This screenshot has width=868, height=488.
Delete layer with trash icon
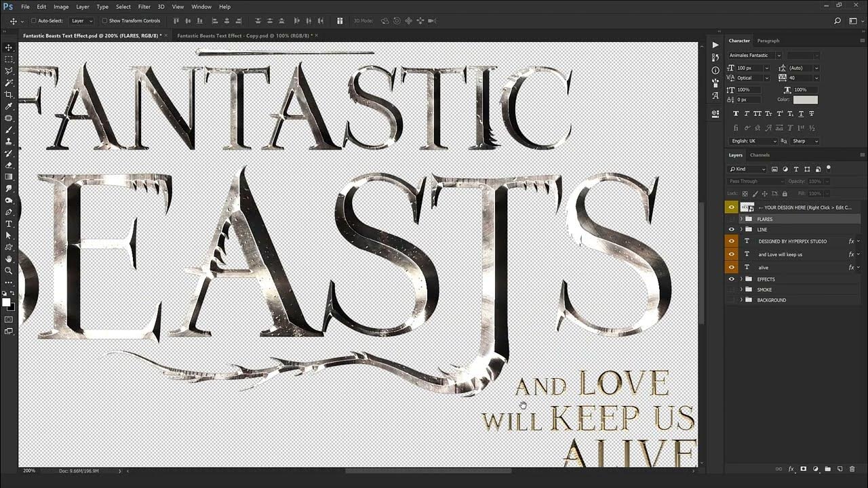(x=852, y=469)
